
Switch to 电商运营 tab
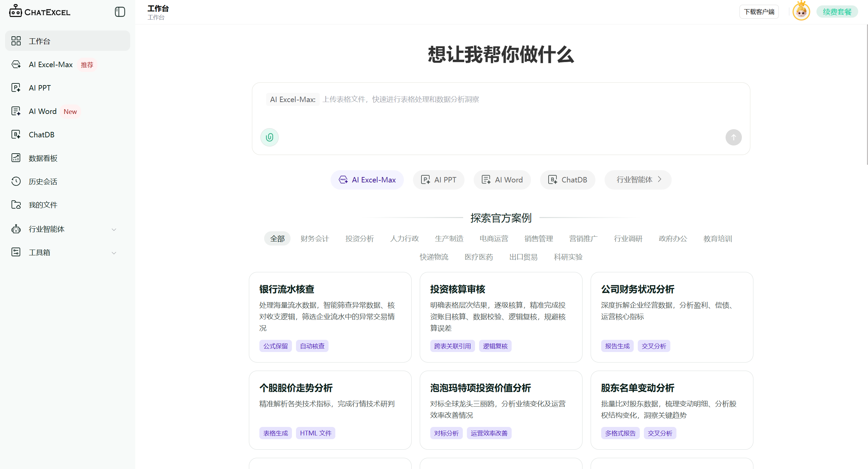tap(494, 239)
